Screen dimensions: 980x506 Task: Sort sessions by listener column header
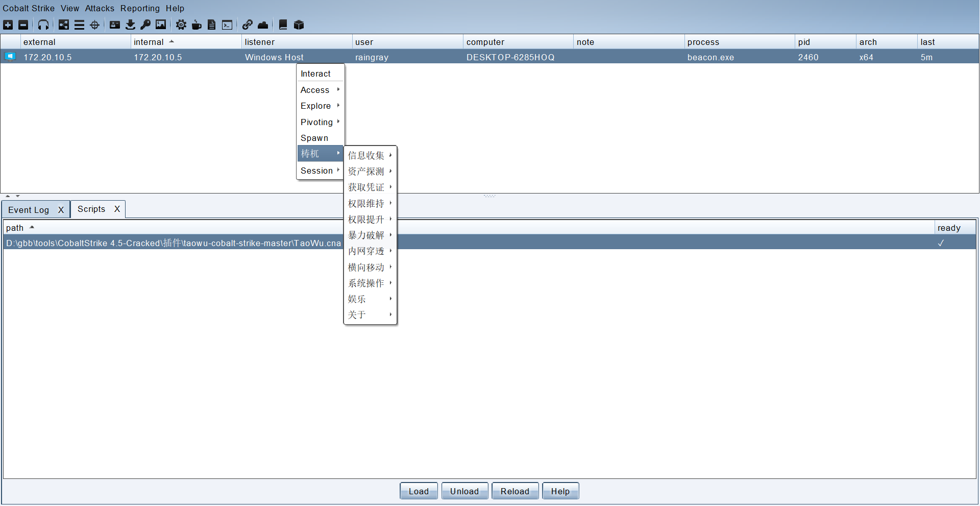coord(297,42)
